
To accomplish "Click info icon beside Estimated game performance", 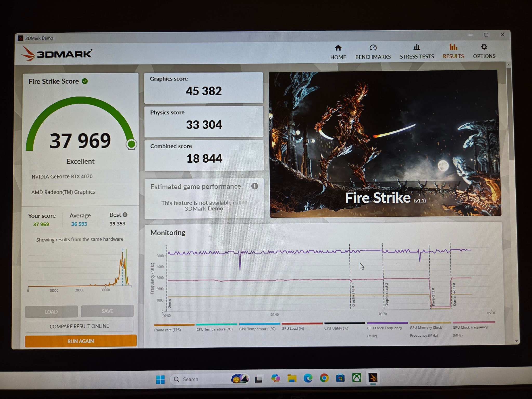I will click(x=255, y=186).
